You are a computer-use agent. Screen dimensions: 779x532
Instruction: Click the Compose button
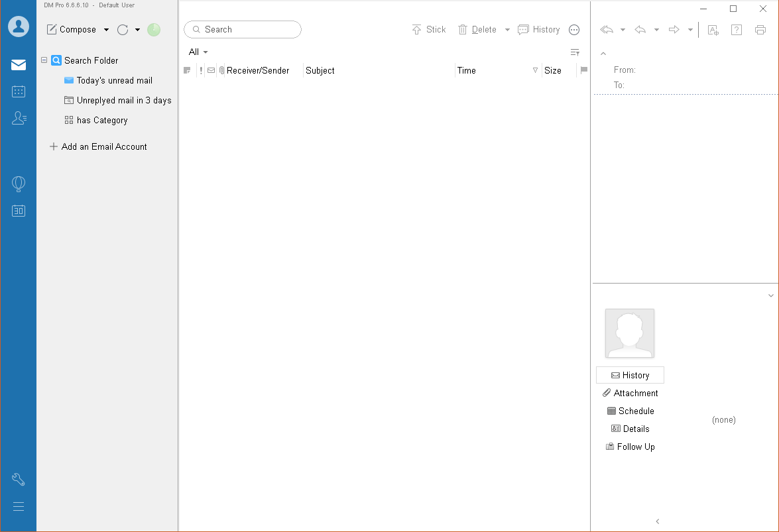tap(72, 30)
